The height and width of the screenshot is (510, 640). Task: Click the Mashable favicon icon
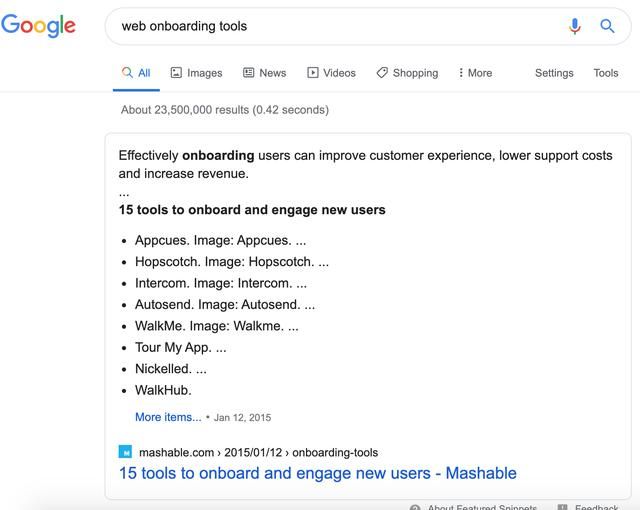tap(125, 452)
